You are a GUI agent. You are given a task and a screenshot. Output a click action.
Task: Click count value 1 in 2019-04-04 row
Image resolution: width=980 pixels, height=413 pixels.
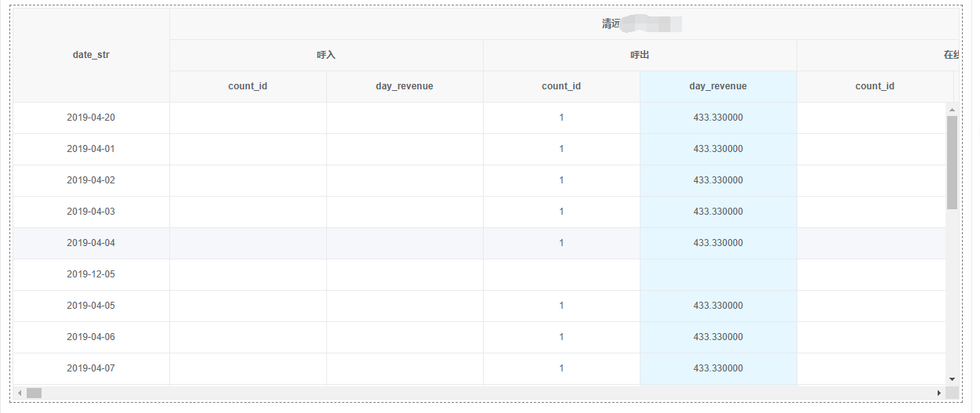pos(561,243)
